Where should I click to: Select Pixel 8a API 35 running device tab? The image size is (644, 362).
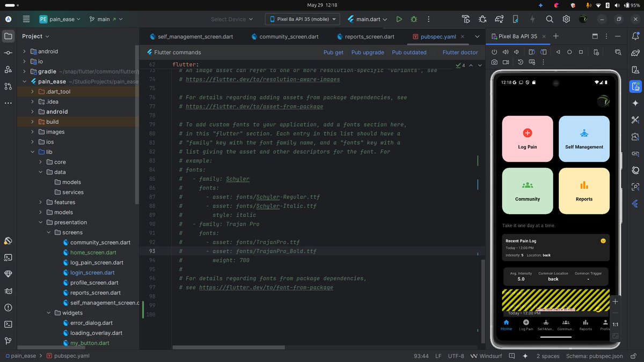[517, 36]
